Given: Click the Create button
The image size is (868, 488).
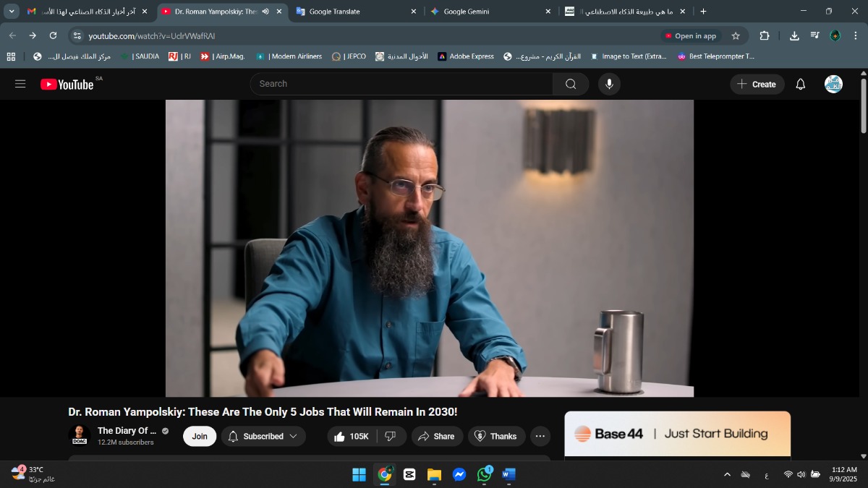Looking at the screenshot, I should tap(757, 84).
